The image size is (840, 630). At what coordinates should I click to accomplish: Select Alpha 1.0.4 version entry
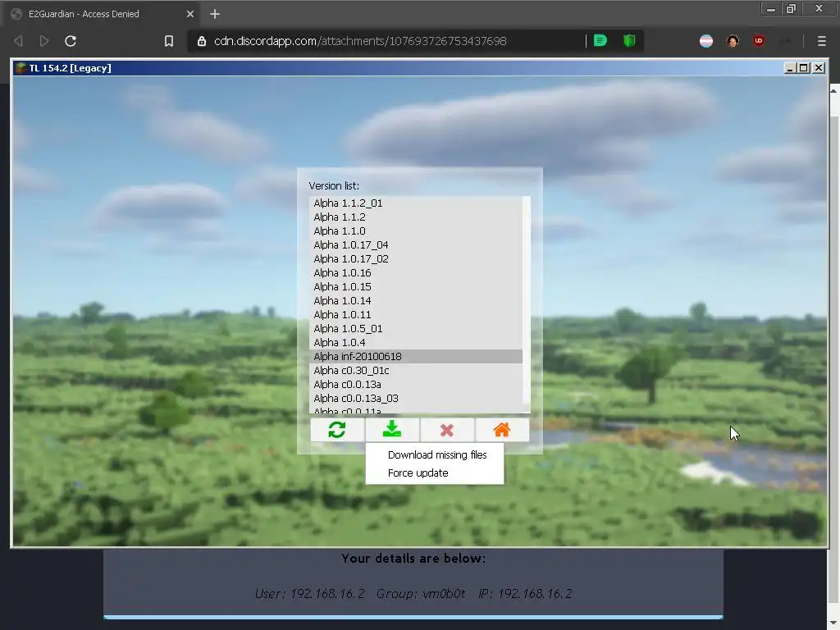click(x=416, y=342)
